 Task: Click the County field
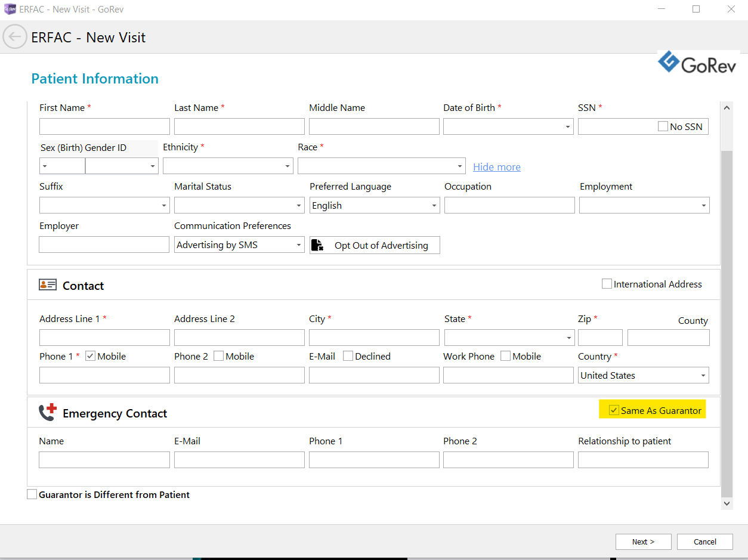(x=669, y=338)
